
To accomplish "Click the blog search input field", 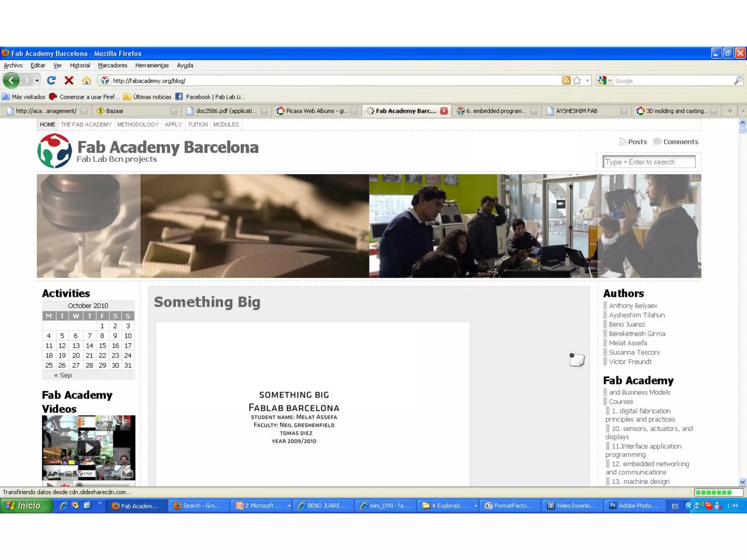I will click(649, 162).
